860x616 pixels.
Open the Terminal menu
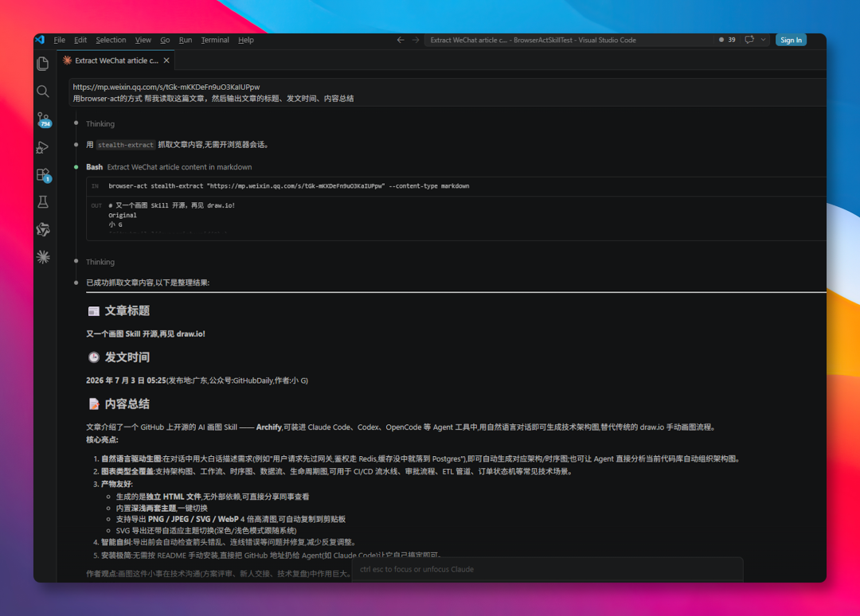pos(215,40)
